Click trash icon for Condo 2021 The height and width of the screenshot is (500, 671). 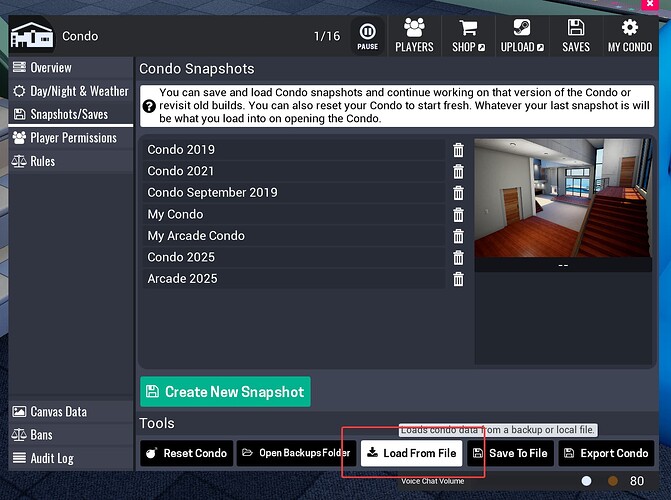[458, 171]
